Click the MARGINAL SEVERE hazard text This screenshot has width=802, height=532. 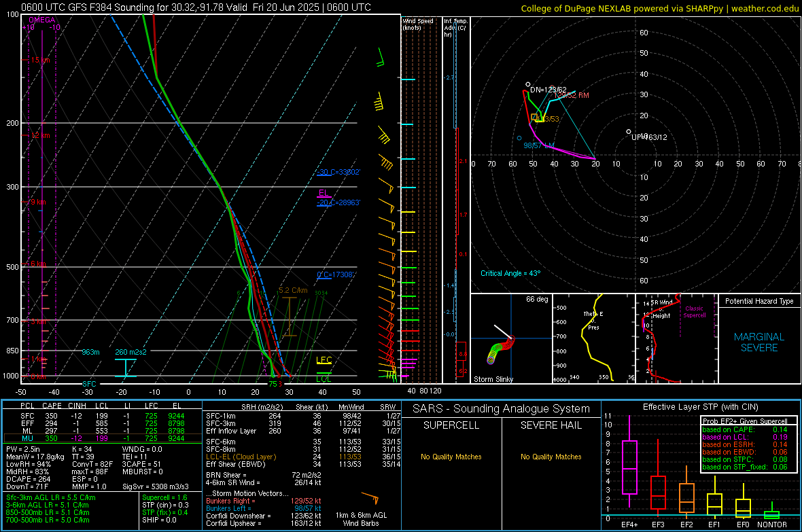tap(759, 342)
